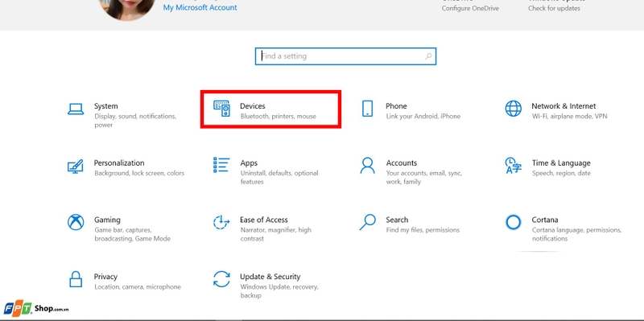Click 'Background, lock screen, colors' text
This screenshot has height=321, width=644.
[139, 173]
